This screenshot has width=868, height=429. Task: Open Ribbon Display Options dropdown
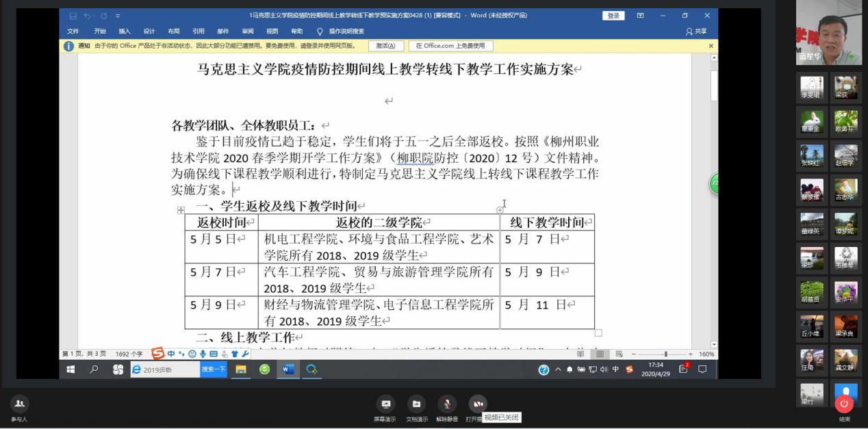click(640, 16)
